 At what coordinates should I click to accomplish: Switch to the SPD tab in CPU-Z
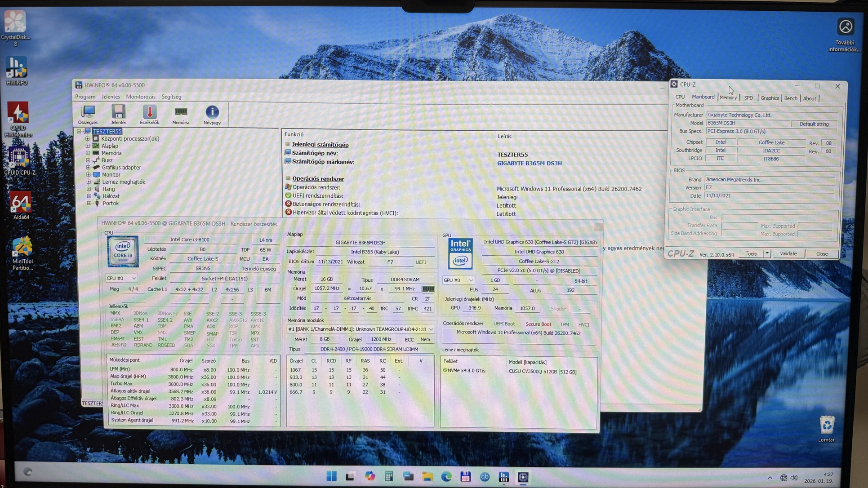748,98
